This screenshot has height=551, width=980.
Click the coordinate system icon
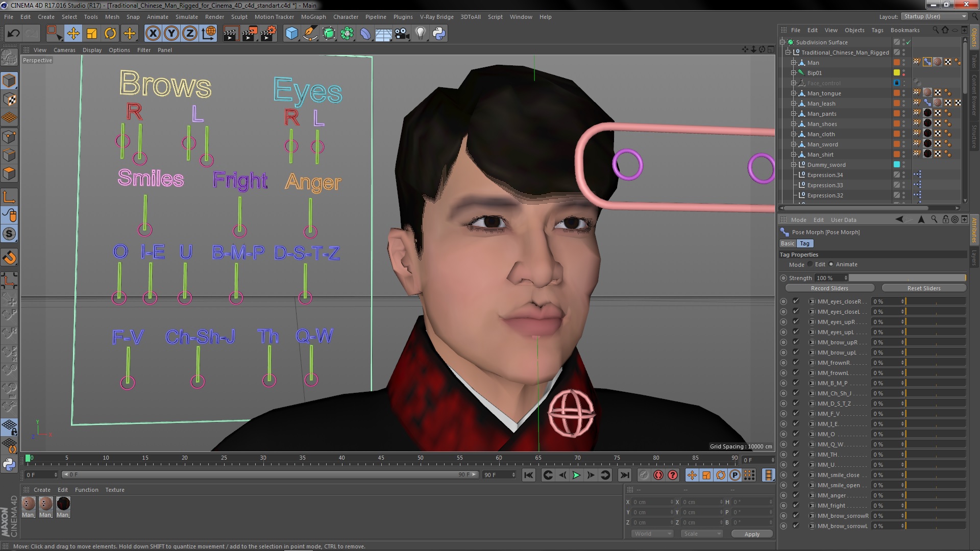(x=209, y=34)
